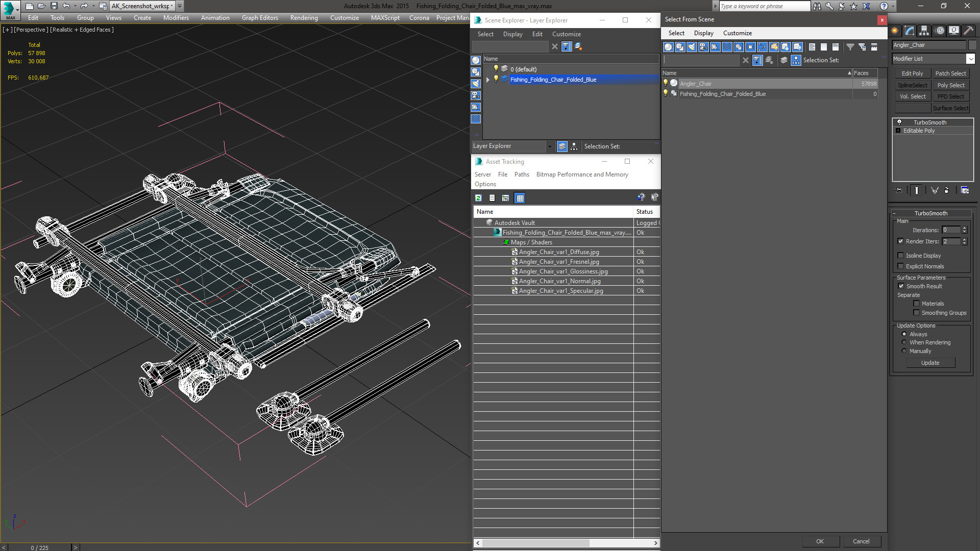The width and height of the screenshot is (980, 551).
Task: Open the Modifiers menu
Action: [176, 18]
